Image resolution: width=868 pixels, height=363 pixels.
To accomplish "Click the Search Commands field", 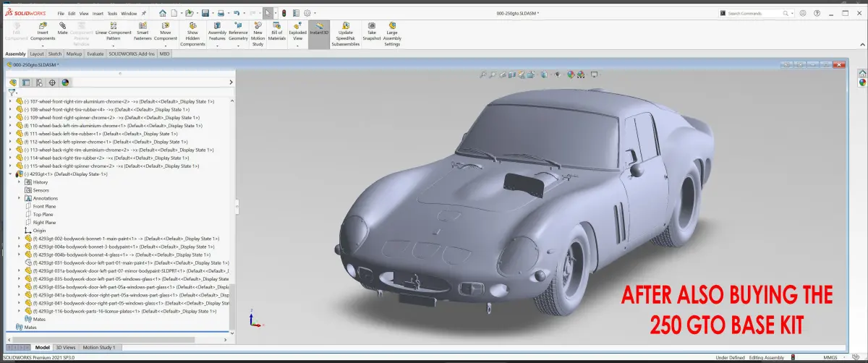I will click(x=757, y=13).
